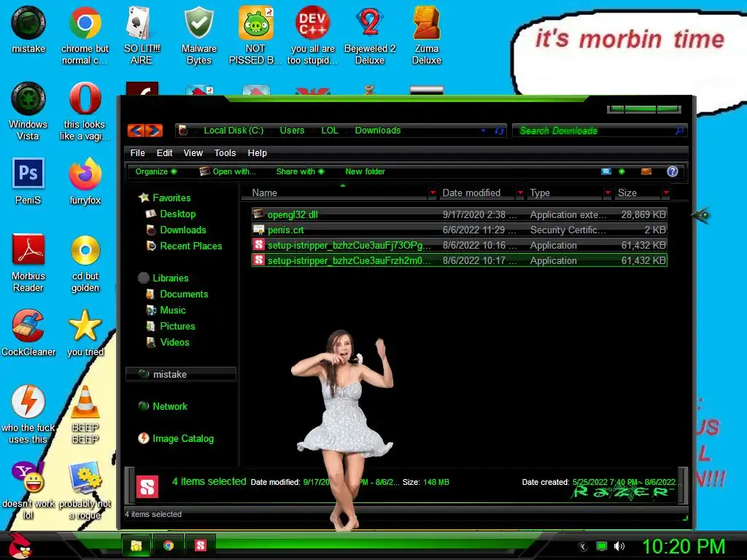Open the 'SO LIT!!! AIRE' solitaire icon
Image resolution: width=747 pixels, height=560 pixels.
coord(142,36)
